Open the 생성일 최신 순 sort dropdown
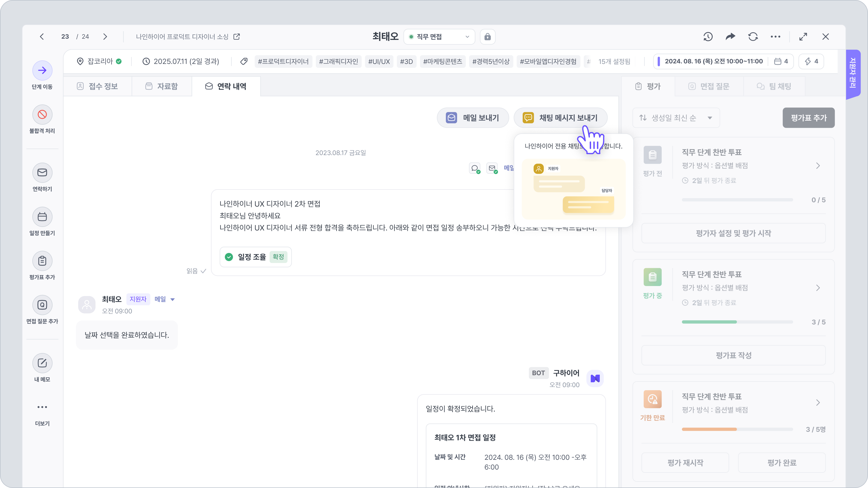 676,118
